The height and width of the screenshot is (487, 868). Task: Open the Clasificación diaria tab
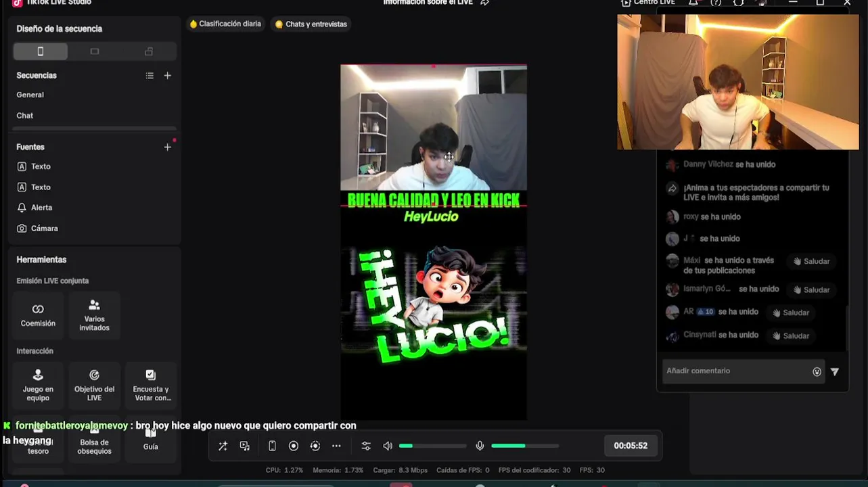(225, 24)
